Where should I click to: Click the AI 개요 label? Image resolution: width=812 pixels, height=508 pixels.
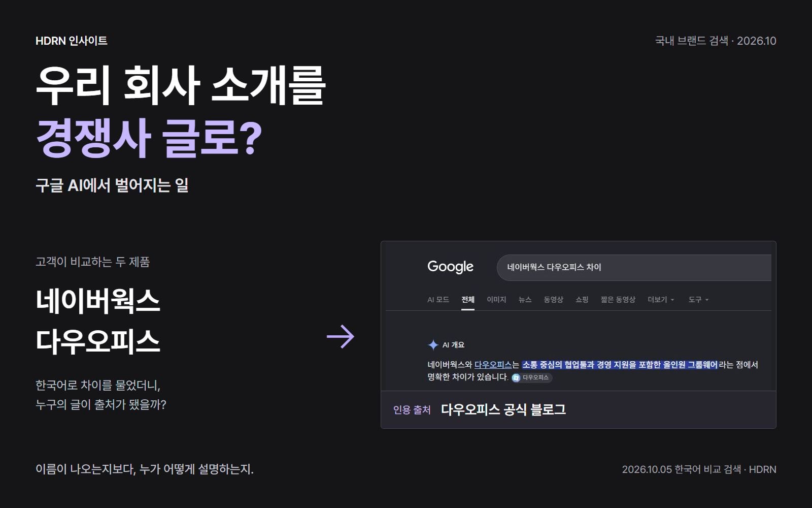pyautogui.click(x=453, y=345)
